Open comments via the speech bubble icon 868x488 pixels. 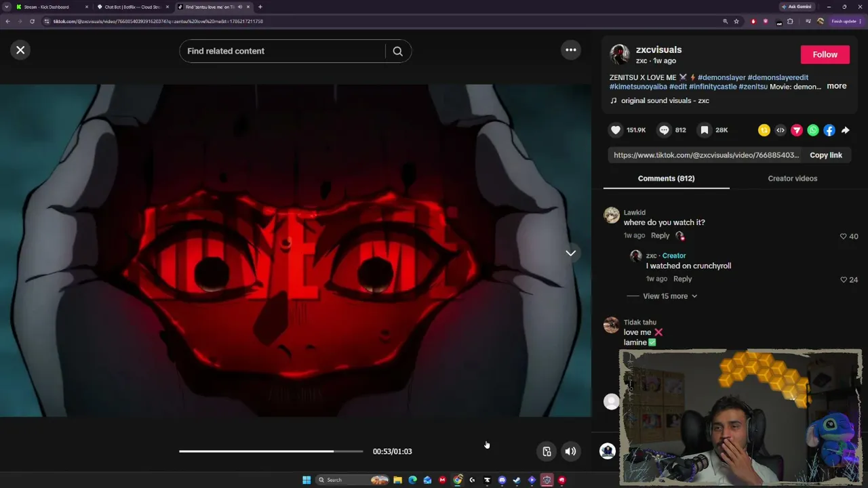point(665,130)
